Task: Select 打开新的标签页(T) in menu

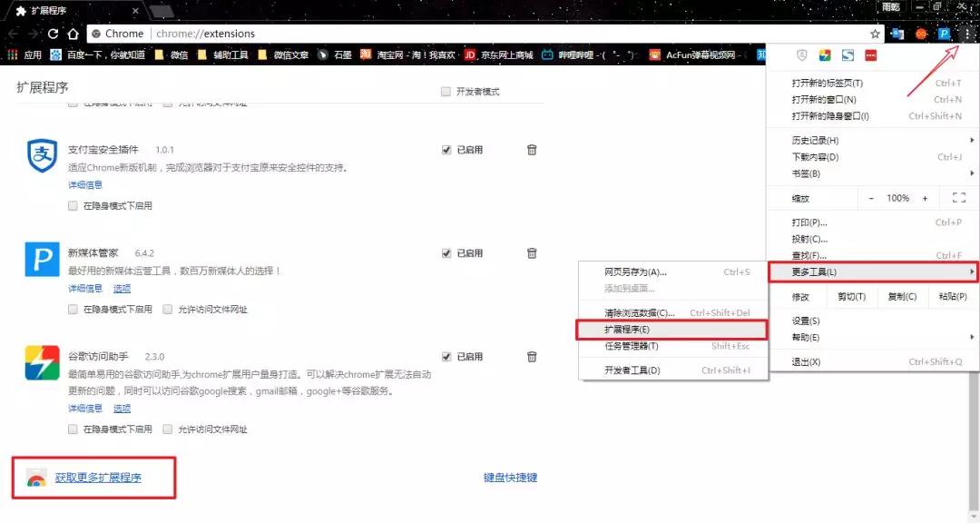Action: click(873, 83)
